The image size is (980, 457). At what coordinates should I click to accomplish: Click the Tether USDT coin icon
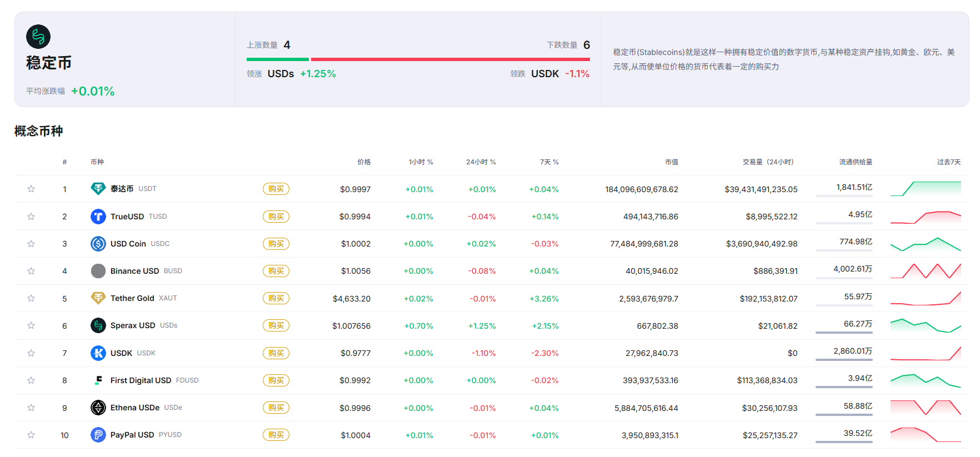[x=98, y=189]
